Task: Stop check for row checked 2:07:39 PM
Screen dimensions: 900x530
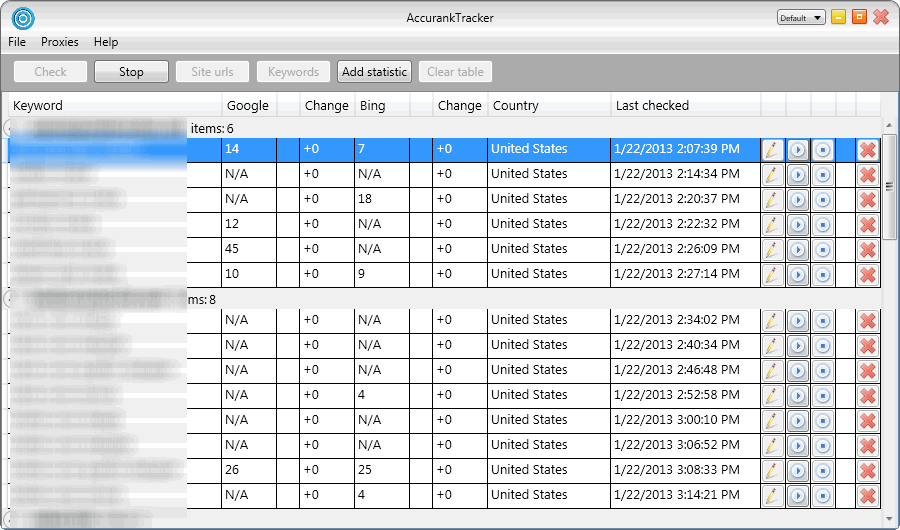Action: 823,150
